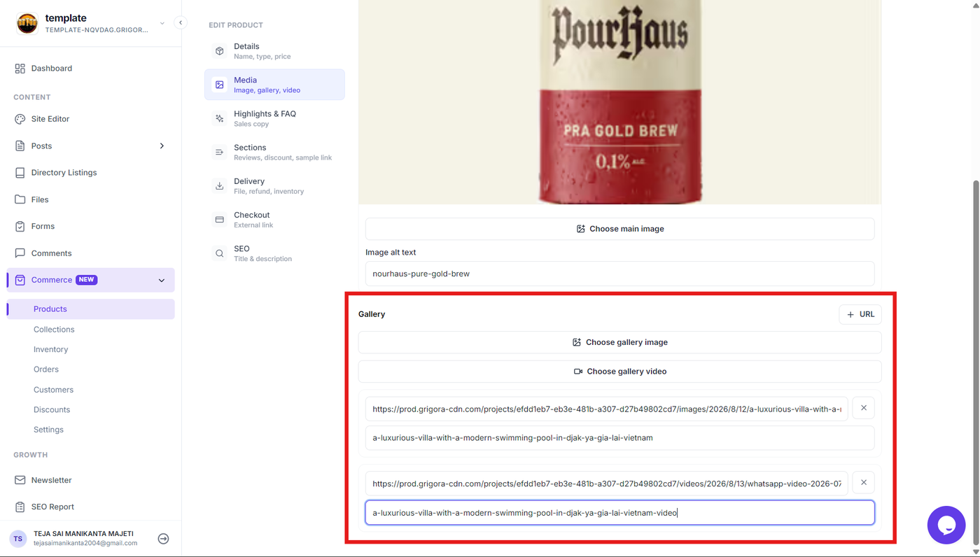Switch to the Media tab

[274, 85]
